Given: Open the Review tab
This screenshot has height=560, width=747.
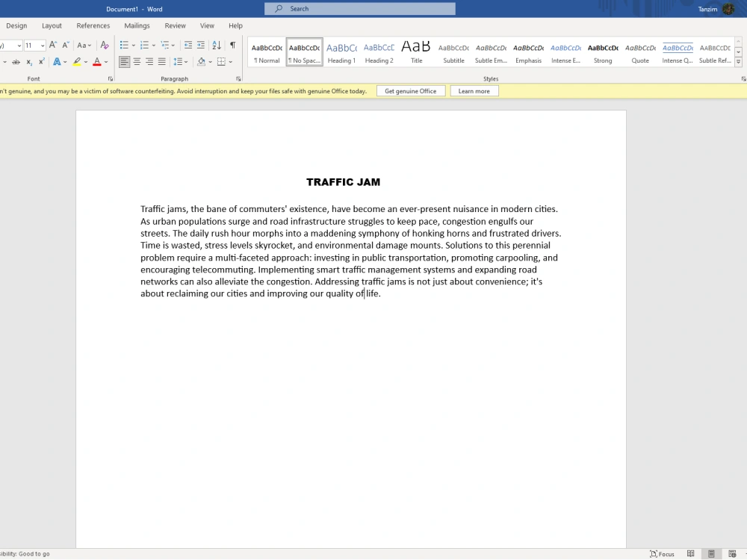Looking at the screenshot, I should click(175, 25).
